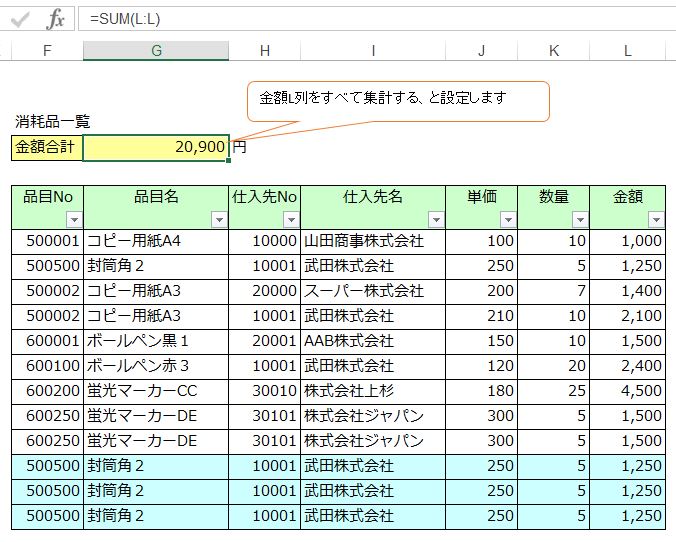Screen dimensions: 676x542
Task: Click the 円 unit cell
Action: click(240, 147)
